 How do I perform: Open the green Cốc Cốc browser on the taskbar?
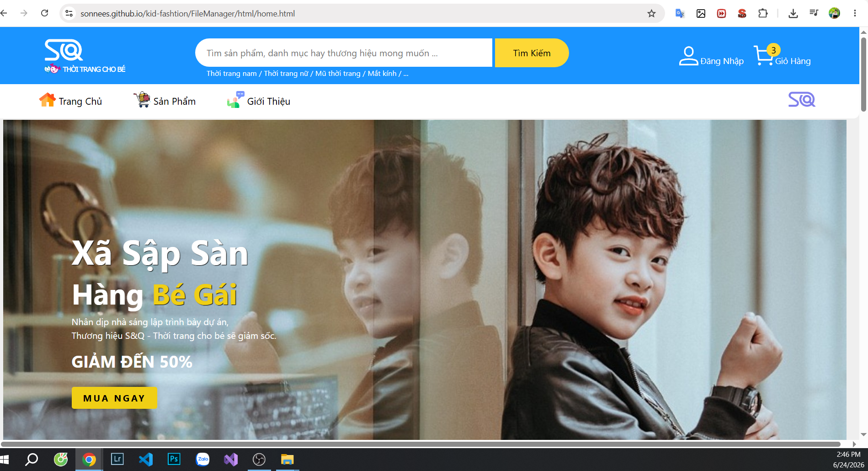click(x=61, y=459)
